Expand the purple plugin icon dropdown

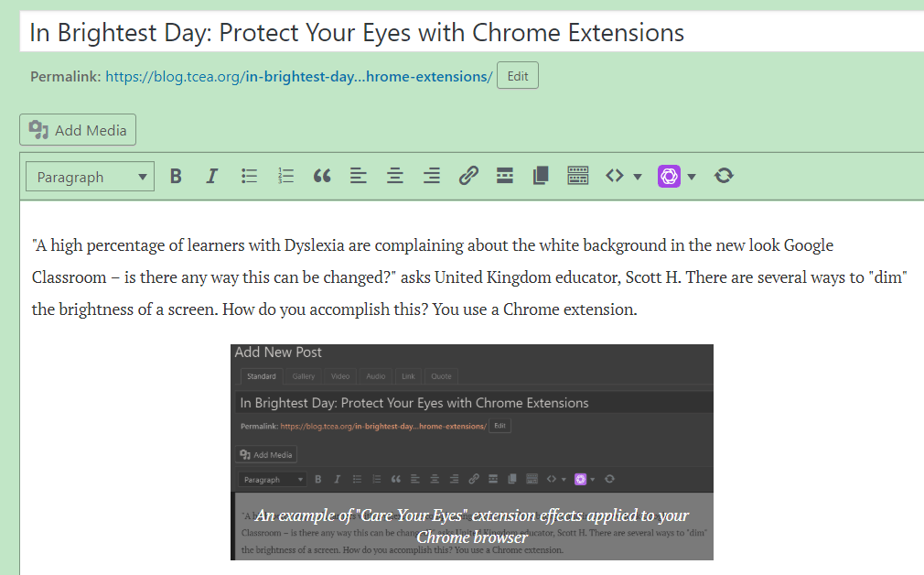(692, 177)
